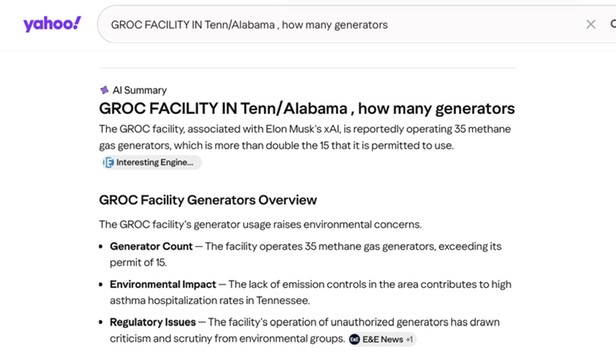The image size is (616, 360).
Task: Click the GROC Facility Generators Overview heading
Action: (208, 200)
